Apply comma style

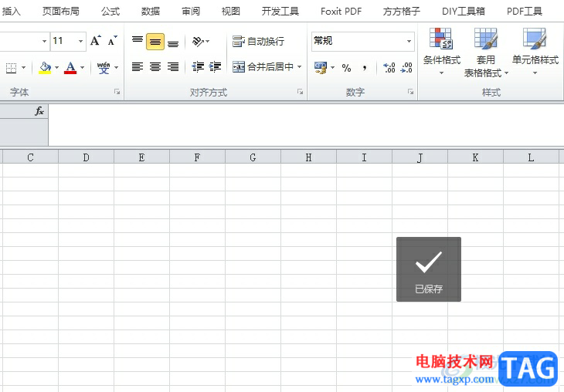pos(365,68)
